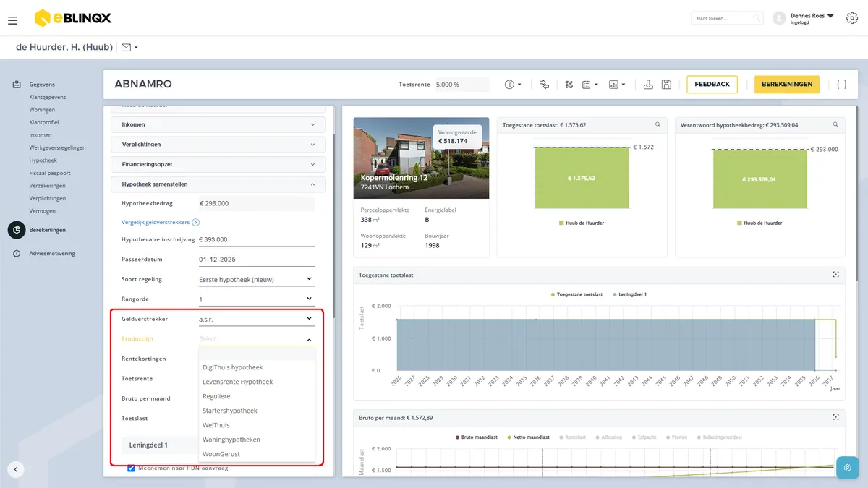Expand the Verplichtingen section
Image resolution: width=868 pixels, height=488 pixels.
(218, 145)
